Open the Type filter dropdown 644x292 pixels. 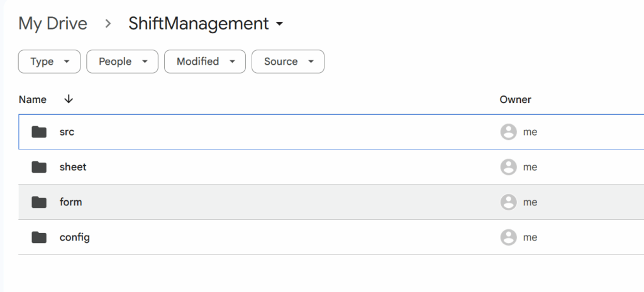coord(49,62)
